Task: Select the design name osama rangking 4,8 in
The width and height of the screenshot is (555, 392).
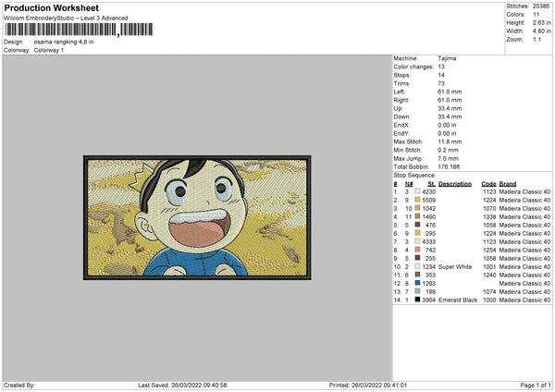Action: click(64, 42)
